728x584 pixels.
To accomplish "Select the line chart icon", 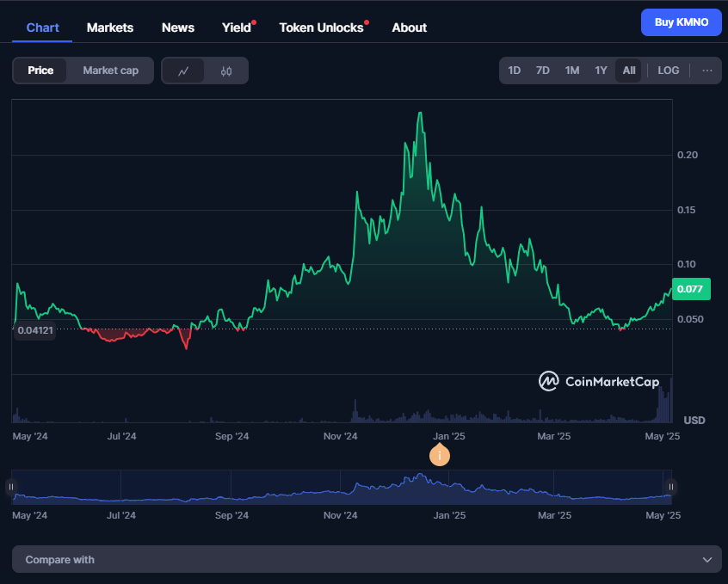I will (x=183, y=71).
